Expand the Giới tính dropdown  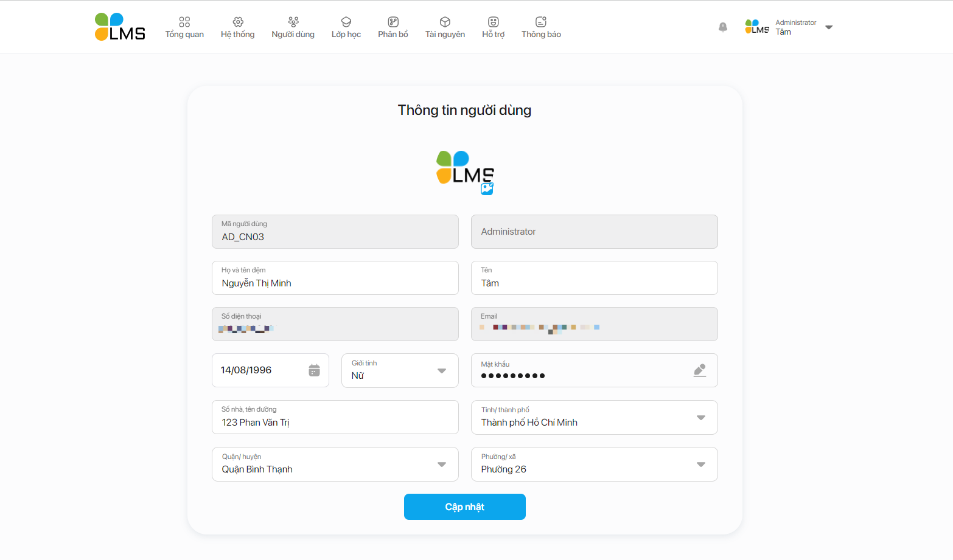click(442, 371)
